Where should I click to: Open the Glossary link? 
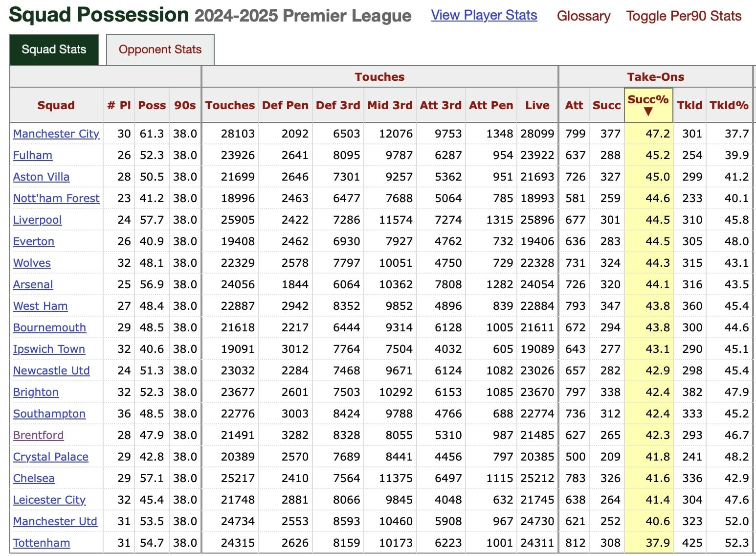point(583,16)
